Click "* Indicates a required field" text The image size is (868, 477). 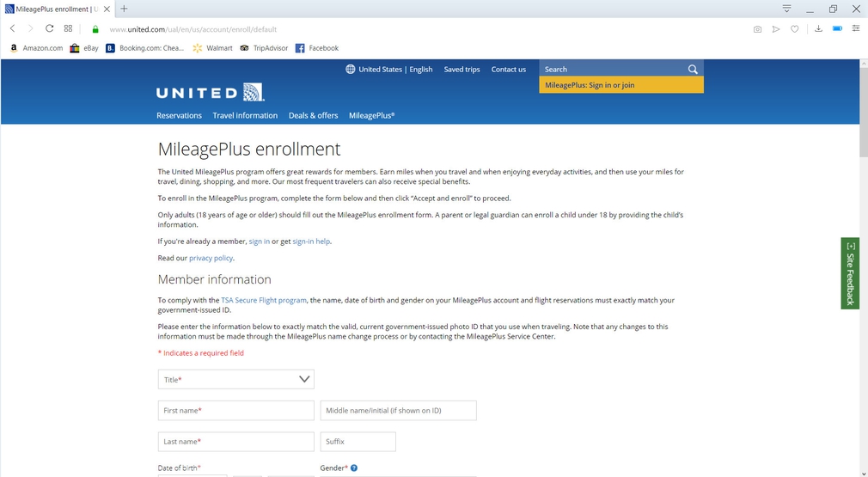[x=200, y=353]
